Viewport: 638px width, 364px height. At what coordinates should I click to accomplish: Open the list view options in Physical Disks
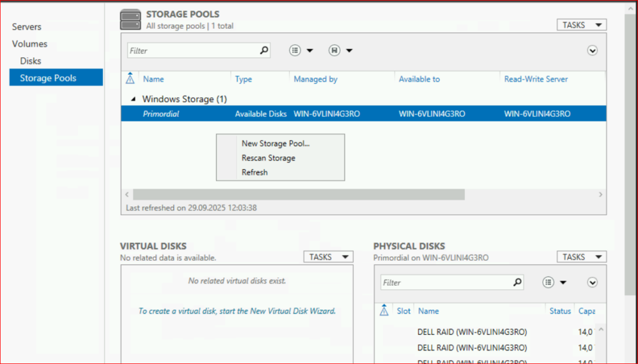(x=548, y=282)
